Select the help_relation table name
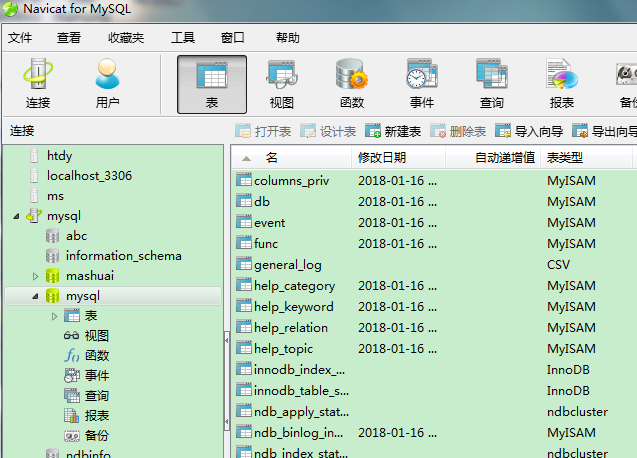This screenshot has height=458, width=637. tap(291, 328)
